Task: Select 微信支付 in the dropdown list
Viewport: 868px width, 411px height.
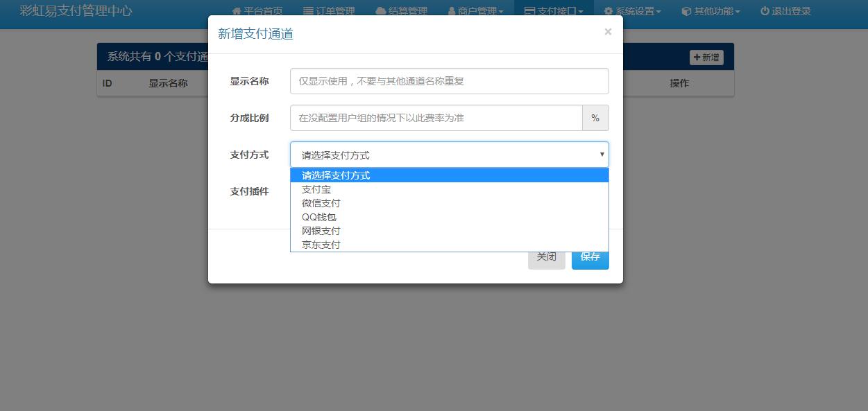Action: point(321,203)
